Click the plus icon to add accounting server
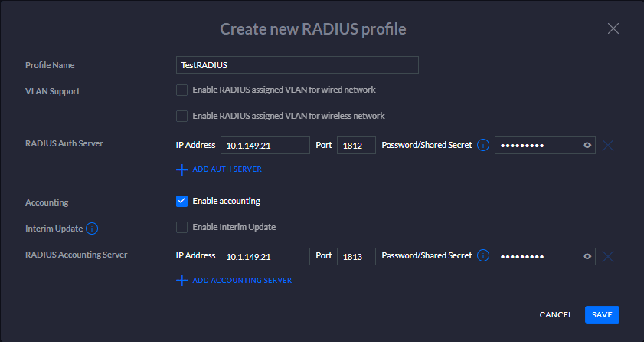Viewport: 644px width, 342px height. pyautogui.click(x=182, y=281)
